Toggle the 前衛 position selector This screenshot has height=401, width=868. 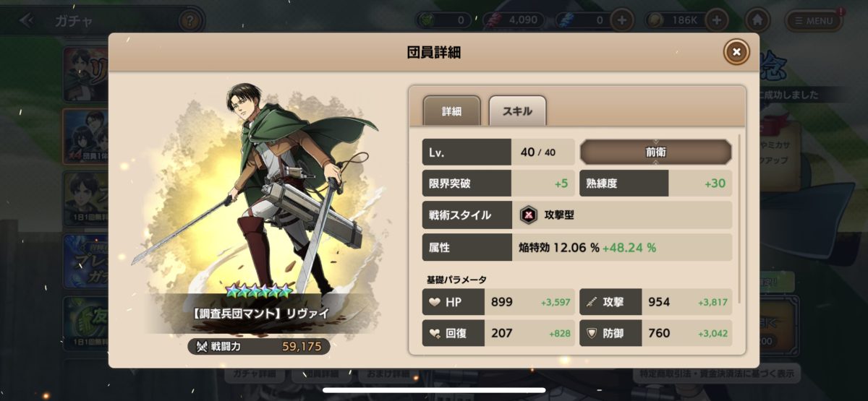655,152
